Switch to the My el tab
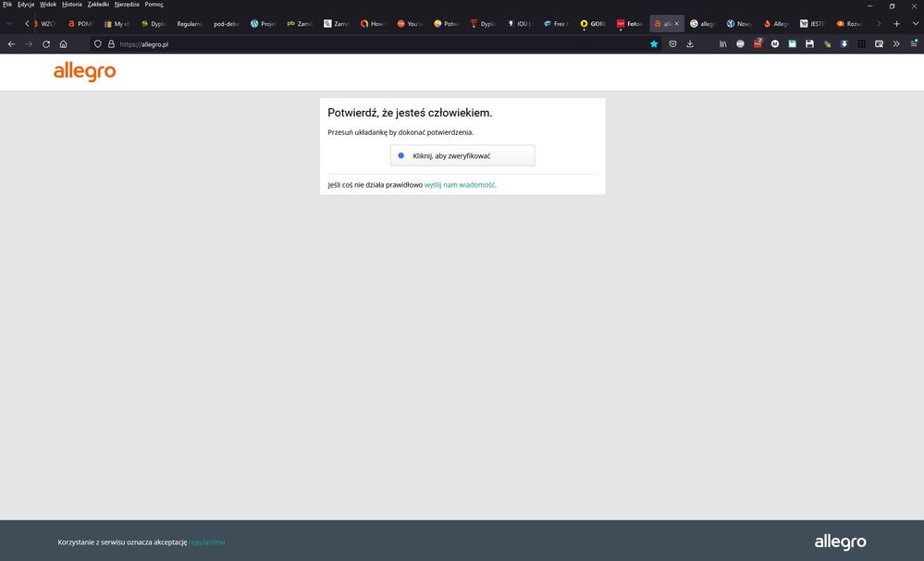Image resolution: width=924 pixels, height=561 pixels. [x=117, y=24]
